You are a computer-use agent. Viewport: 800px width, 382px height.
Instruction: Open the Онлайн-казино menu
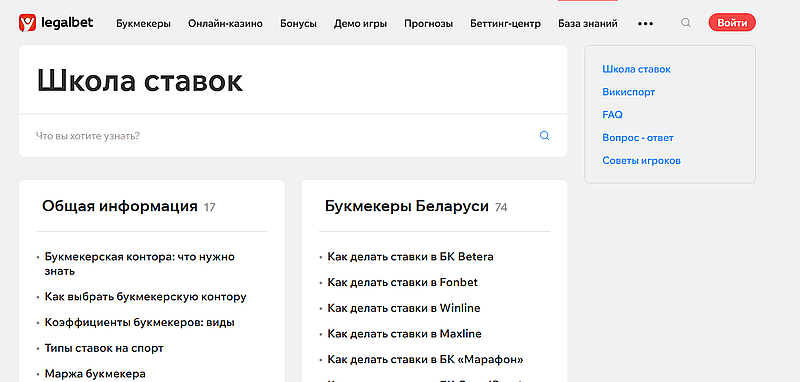point(225,23)
